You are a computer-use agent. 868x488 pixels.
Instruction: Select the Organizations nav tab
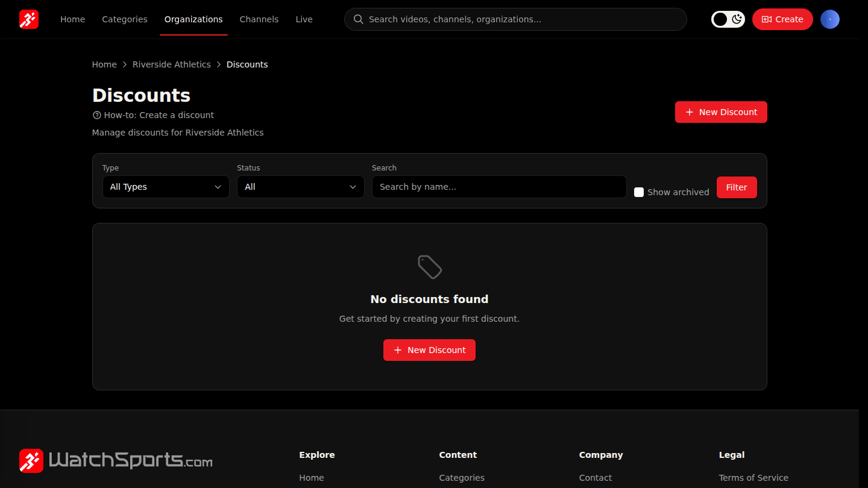[193, 19]
